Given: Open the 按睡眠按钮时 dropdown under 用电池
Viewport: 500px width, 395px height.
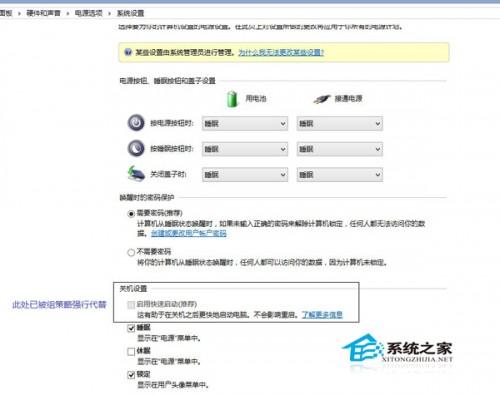Looking at the screenshot, I should [245, 149].
